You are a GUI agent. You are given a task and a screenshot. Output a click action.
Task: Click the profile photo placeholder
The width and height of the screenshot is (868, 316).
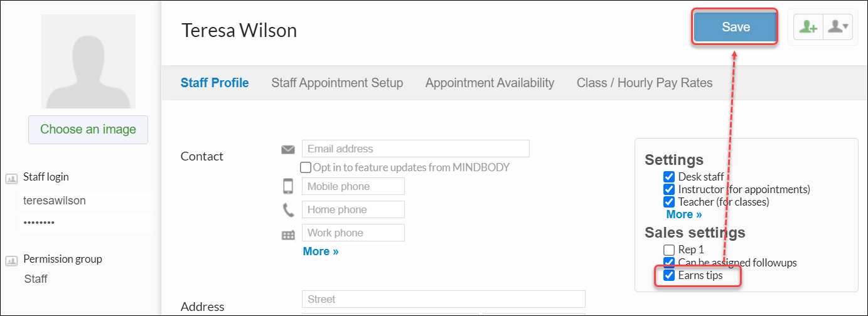coord(88,61)
